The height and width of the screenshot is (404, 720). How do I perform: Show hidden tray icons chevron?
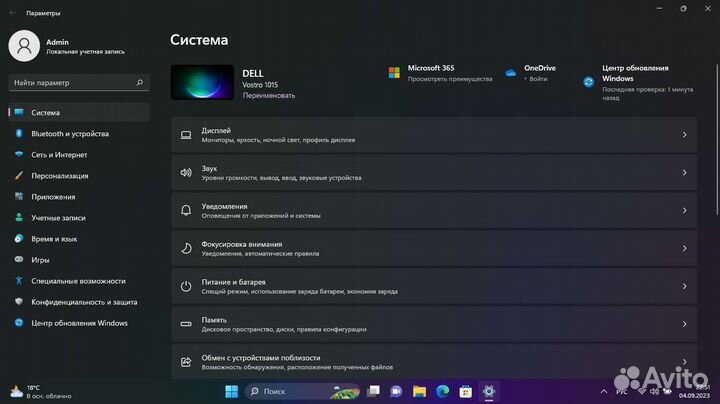click(x=604, y=392)
